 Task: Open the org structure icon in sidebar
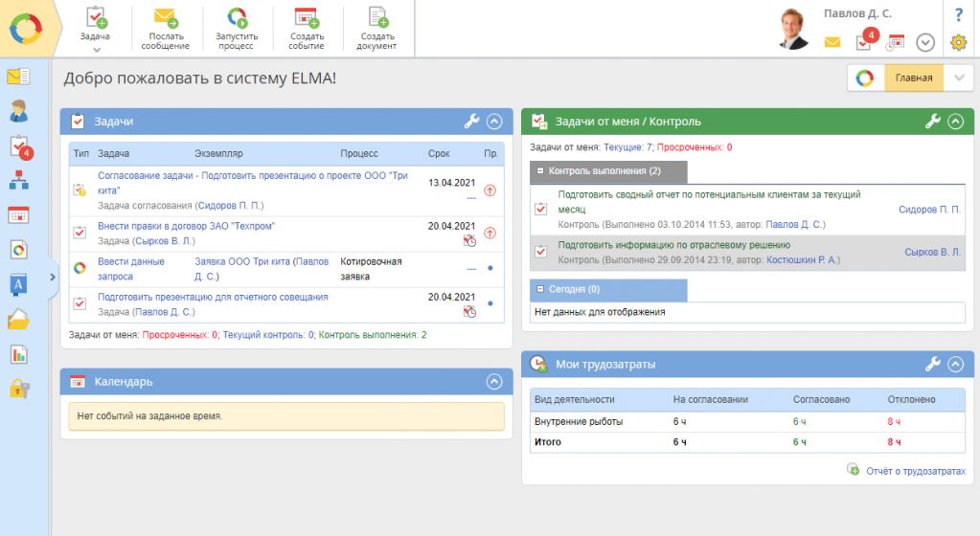tap(18, 181)
